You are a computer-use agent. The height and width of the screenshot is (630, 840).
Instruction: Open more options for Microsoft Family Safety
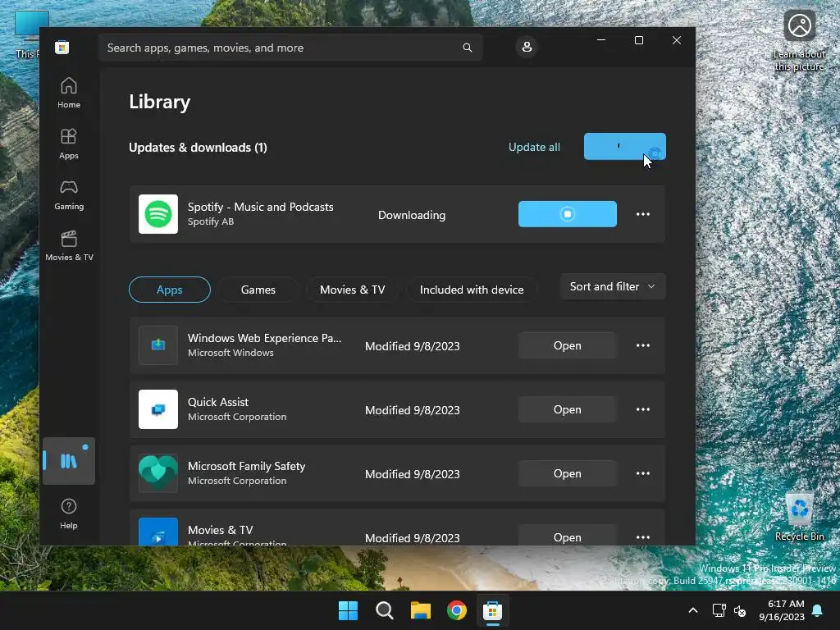tap(643, 473)
